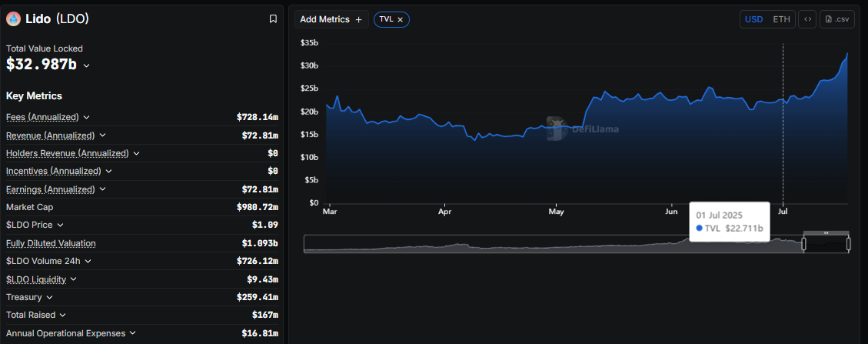This screenshot has height=344, width=868.
Task: Click the Fully Diluted Valuation label
Action: (51, 243)
